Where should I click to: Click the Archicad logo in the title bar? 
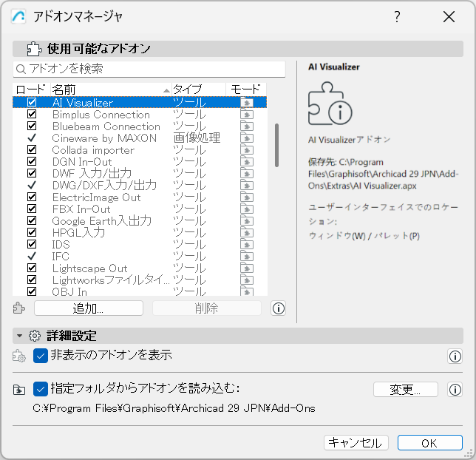pos(18,16)
